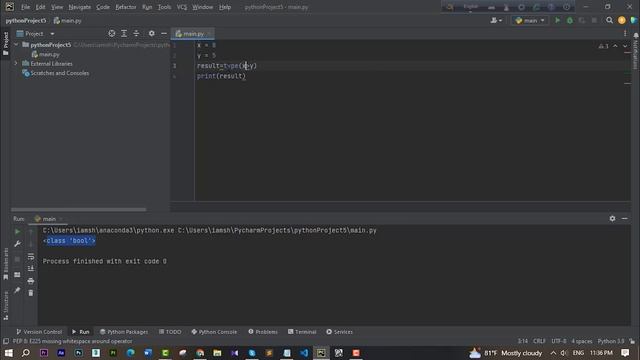The image size is (640, 360).
Task: Open the VCS menu
Action: 182,7
